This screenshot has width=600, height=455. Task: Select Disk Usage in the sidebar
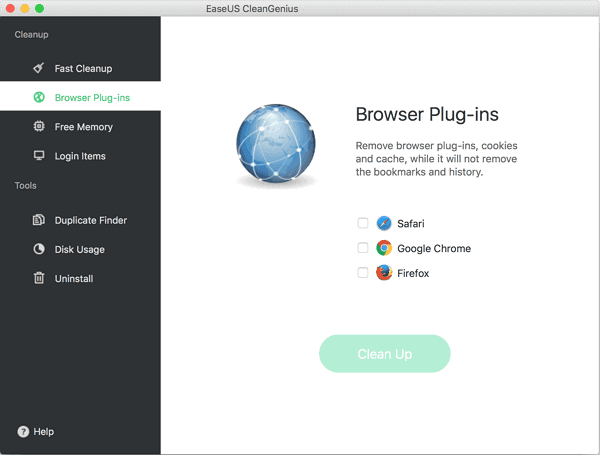(79, 249)
